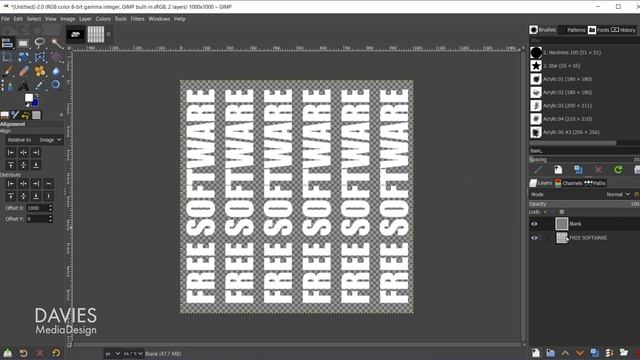
Task: Distribute left edges of targets
Action: 11,184
